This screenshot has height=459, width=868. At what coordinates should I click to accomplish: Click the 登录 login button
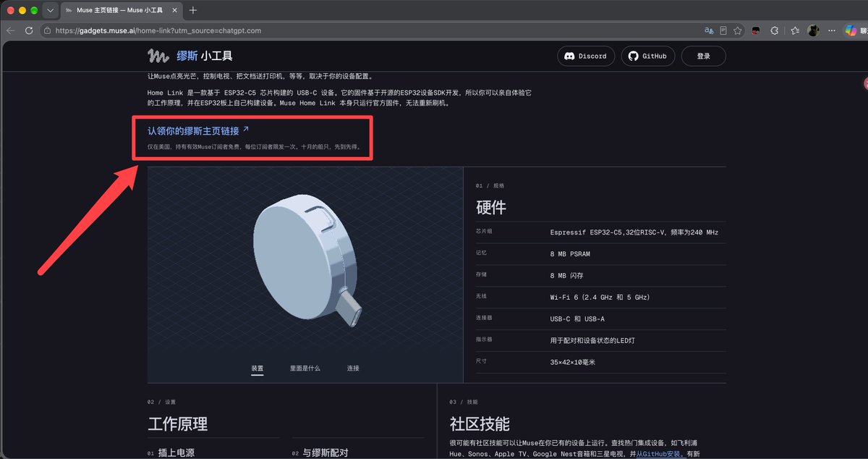point(704,56)
